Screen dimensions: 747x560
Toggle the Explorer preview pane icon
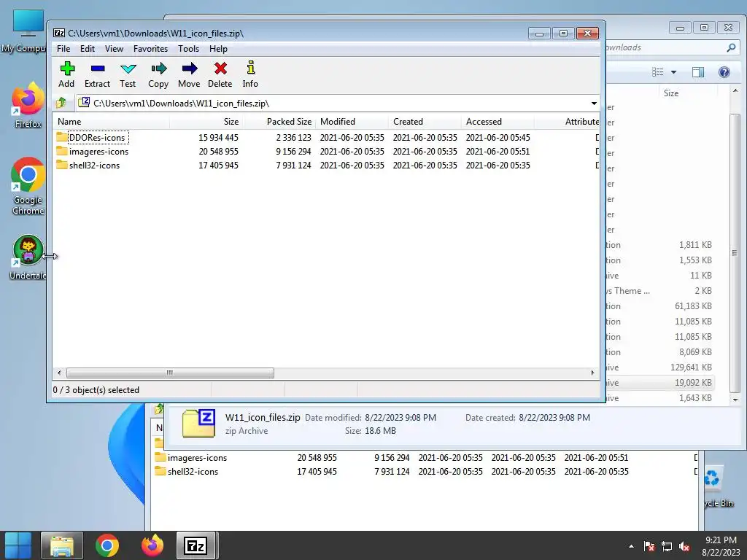click(x=698, y=72)
